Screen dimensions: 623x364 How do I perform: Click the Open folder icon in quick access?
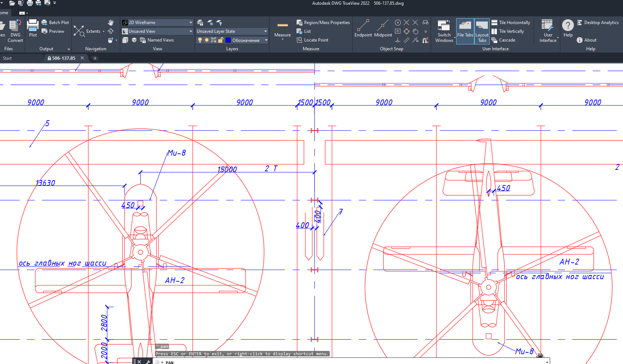point(12,3)
